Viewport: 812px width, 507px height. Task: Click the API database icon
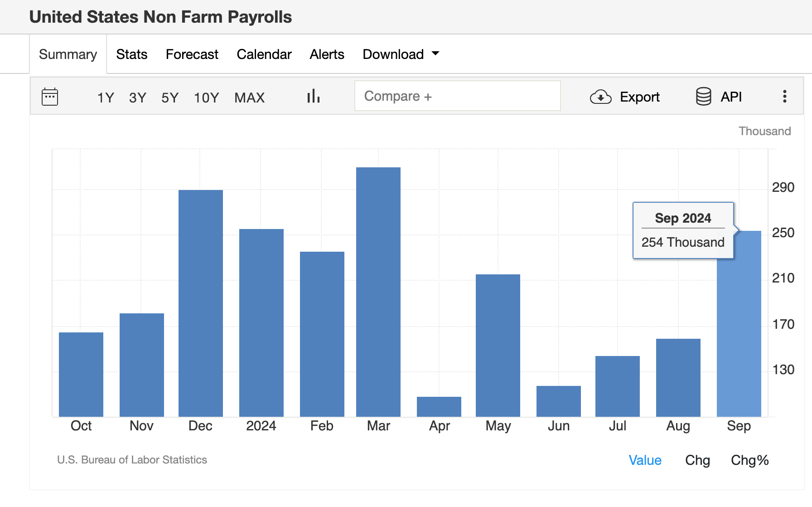tap(703, 97)
